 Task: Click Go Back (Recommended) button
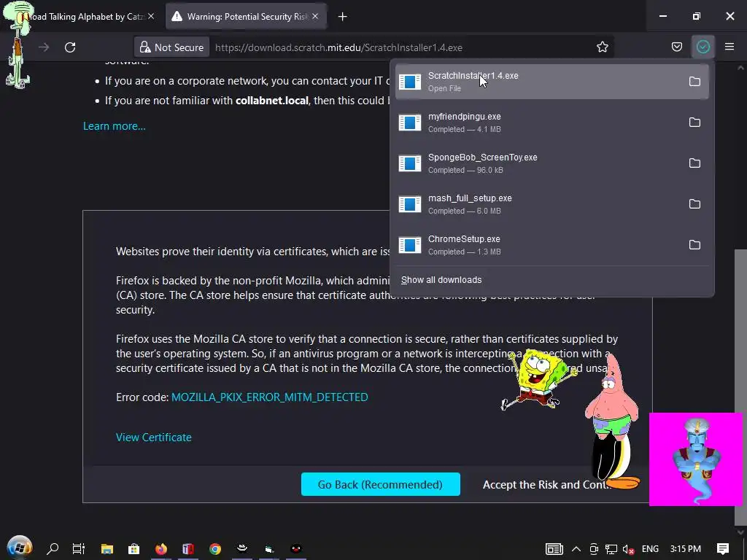pos(380,484)
